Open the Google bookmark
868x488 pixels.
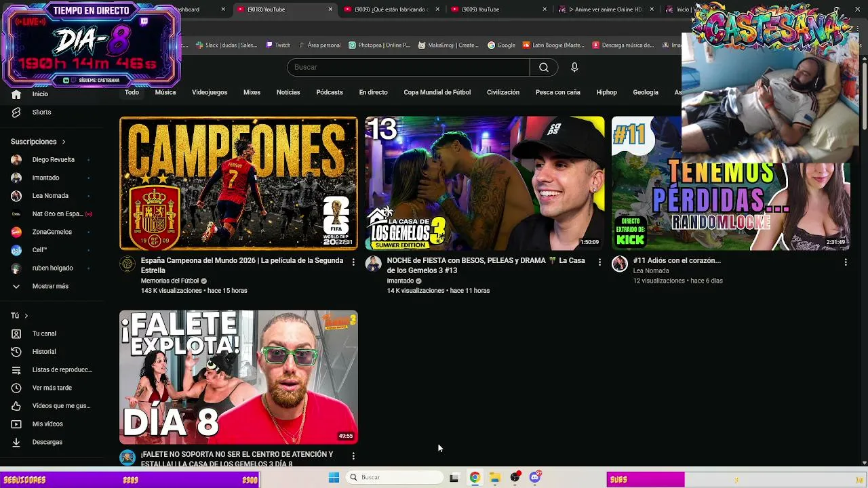(x=501, y=45)
